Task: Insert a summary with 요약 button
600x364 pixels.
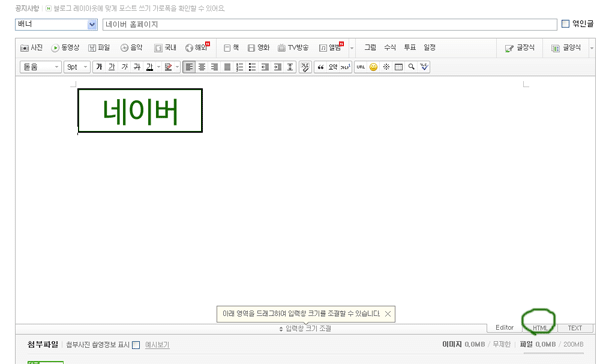Action: pyautogui.click(x=333, y=67)
